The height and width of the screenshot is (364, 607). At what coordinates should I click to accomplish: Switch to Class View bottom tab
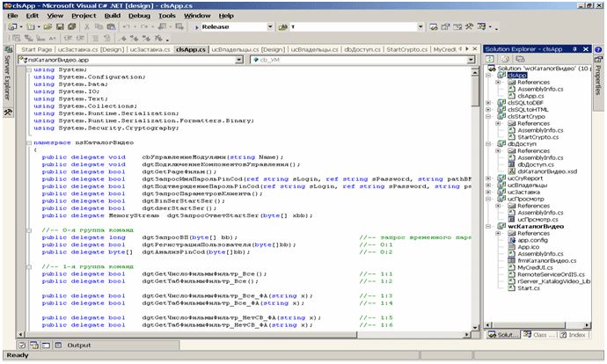[x=539, y=335]
